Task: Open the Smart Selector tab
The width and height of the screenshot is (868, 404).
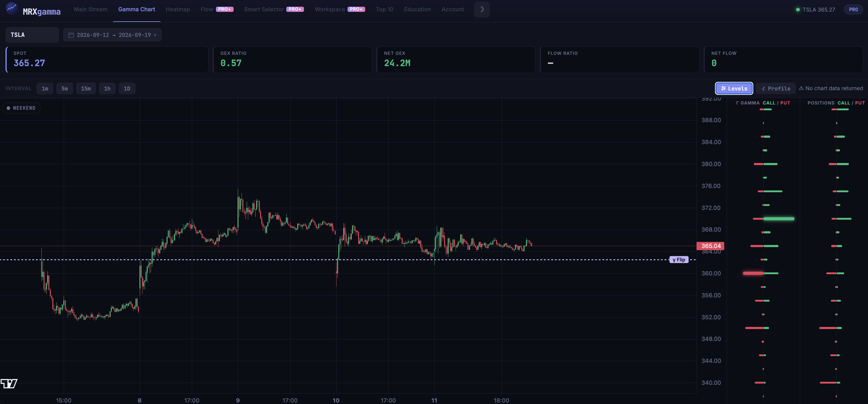Action: coord(264,9)
